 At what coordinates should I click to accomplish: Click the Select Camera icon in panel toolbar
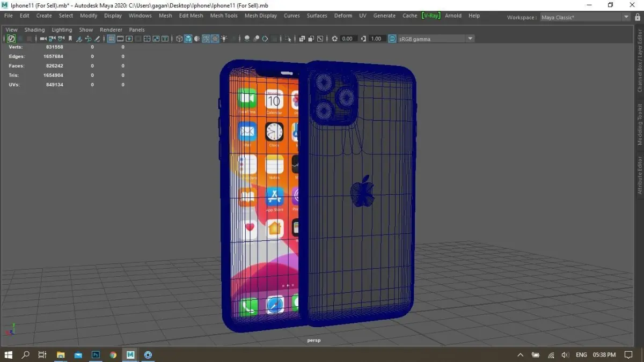42,39
